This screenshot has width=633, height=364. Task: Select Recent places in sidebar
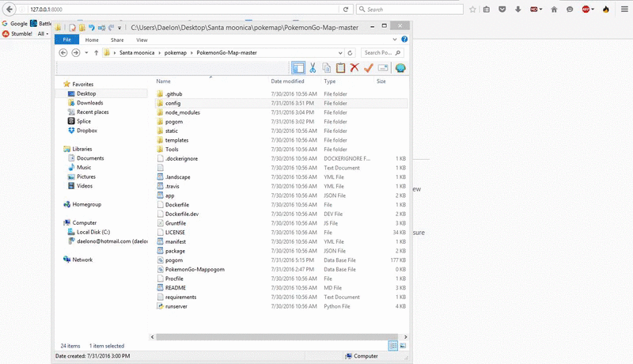(93, 112)
